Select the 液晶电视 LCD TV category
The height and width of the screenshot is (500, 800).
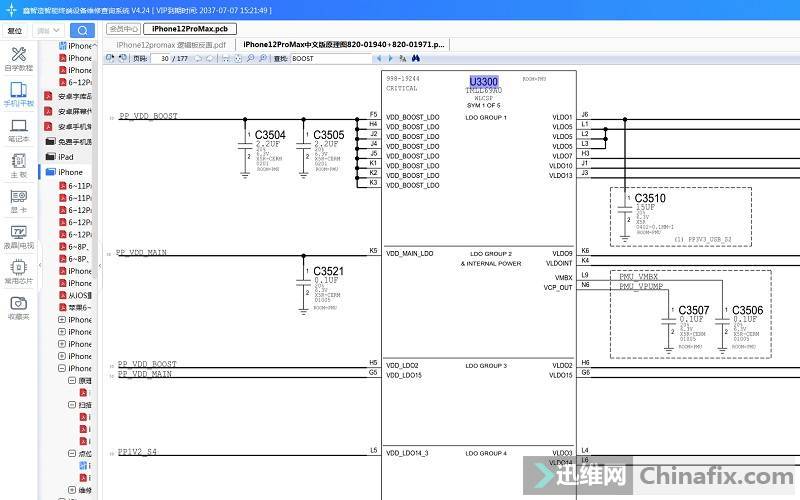tap(18, 237)
